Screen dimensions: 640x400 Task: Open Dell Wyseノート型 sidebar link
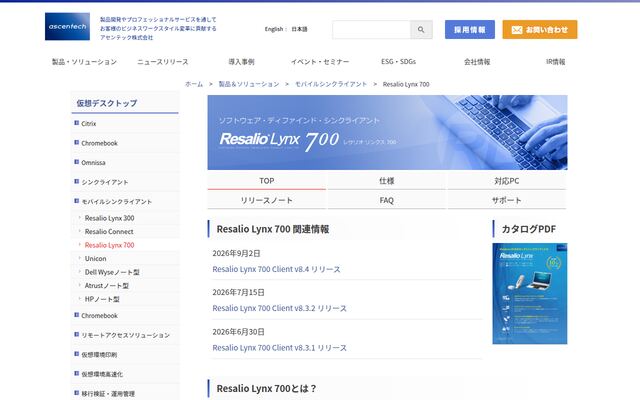112,272
